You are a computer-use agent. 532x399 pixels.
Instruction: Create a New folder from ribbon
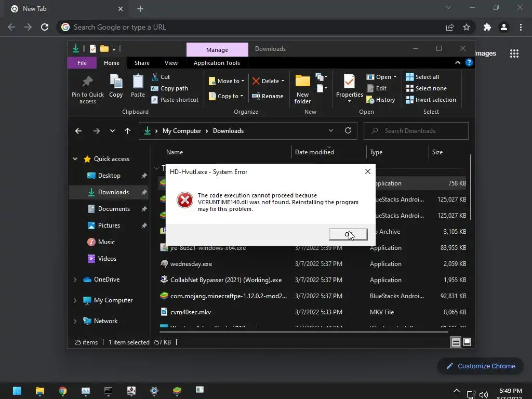(x=303, y=89)
